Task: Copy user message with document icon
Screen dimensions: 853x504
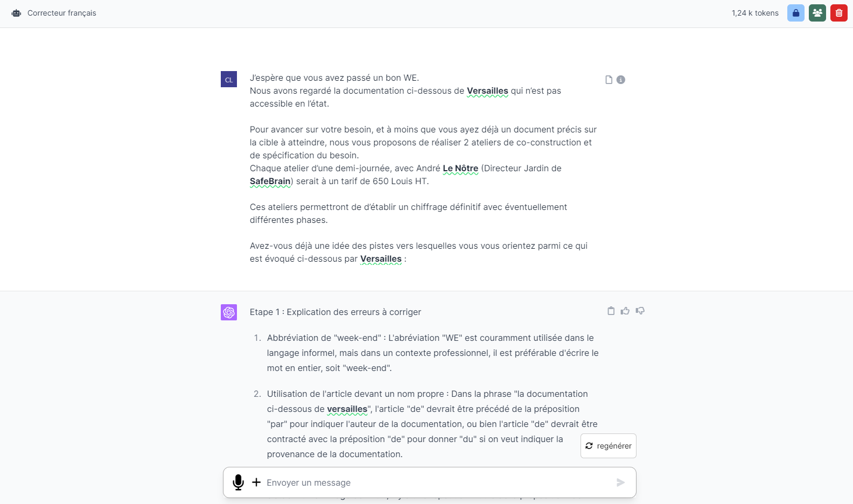Action: 609,80
